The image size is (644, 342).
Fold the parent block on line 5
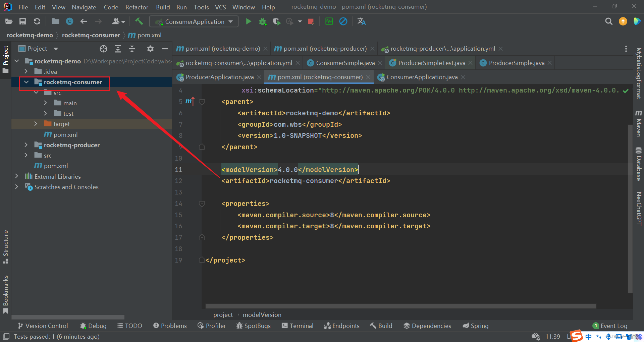click(202, 102)
